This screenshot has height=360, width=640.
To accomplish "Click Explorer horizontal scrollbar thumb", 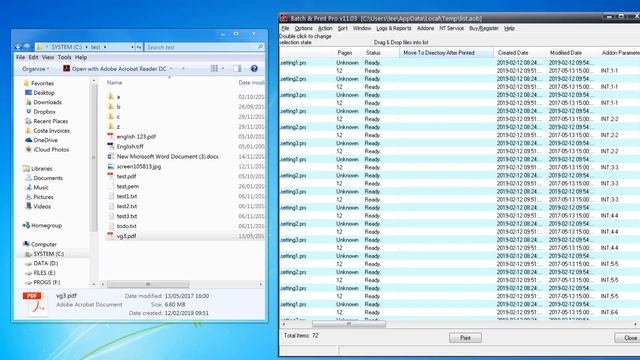I will (148, 284).
